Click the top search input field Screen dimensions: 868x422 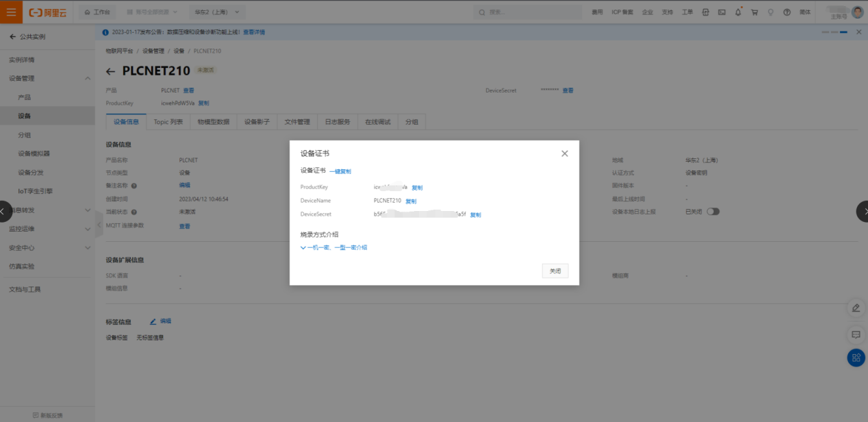(x=527, y=12)
